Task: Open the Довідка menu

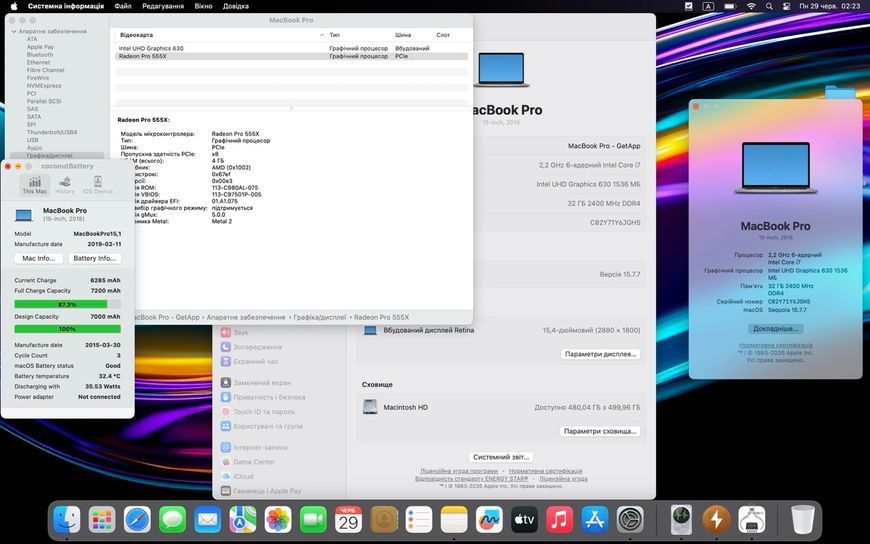Action: pos(236,6)
